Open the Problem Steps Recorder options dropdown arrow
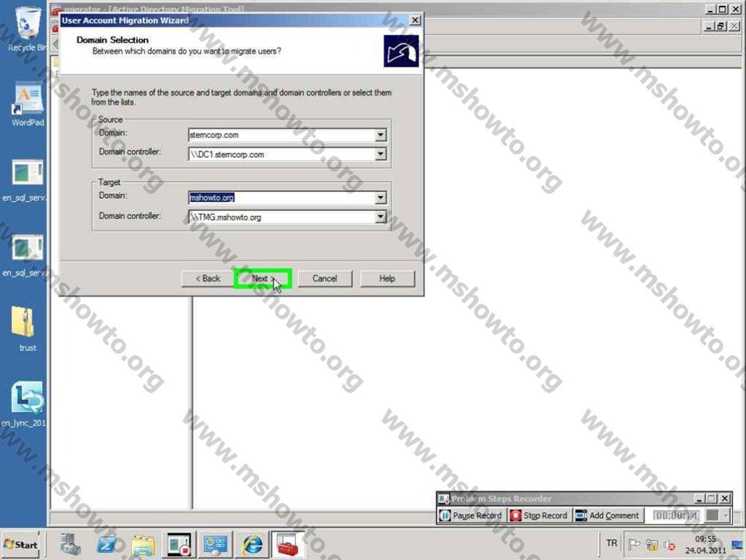Screen dimensions: 746x560 [x=725, y=515]
